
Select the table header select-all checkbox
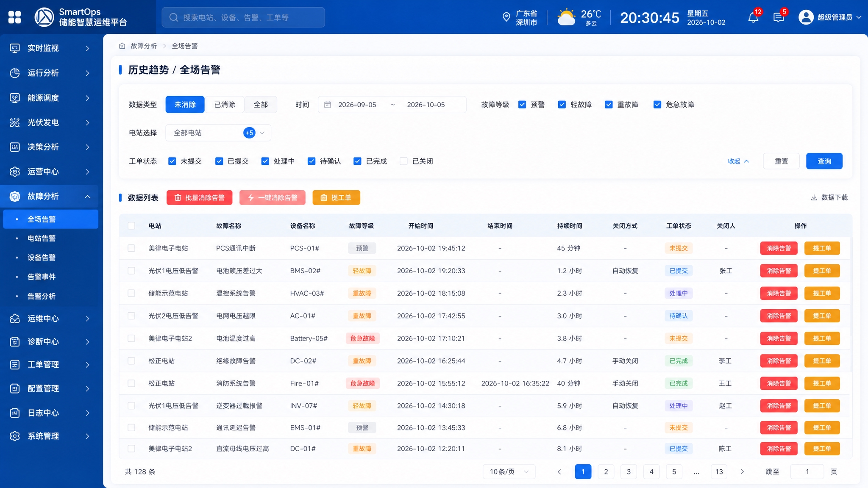pyautogui.click(x=131, y=226)
